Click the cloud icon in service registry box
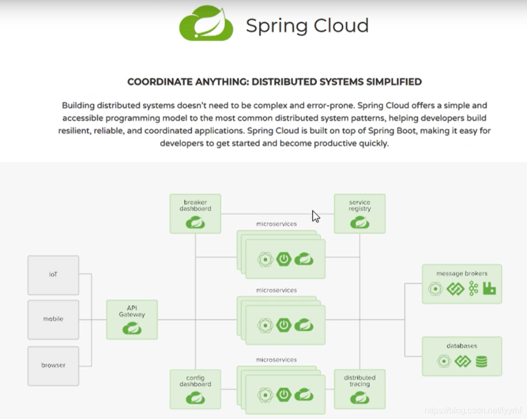The height and width of the screenshot is (420, 527). click(360, 222)
